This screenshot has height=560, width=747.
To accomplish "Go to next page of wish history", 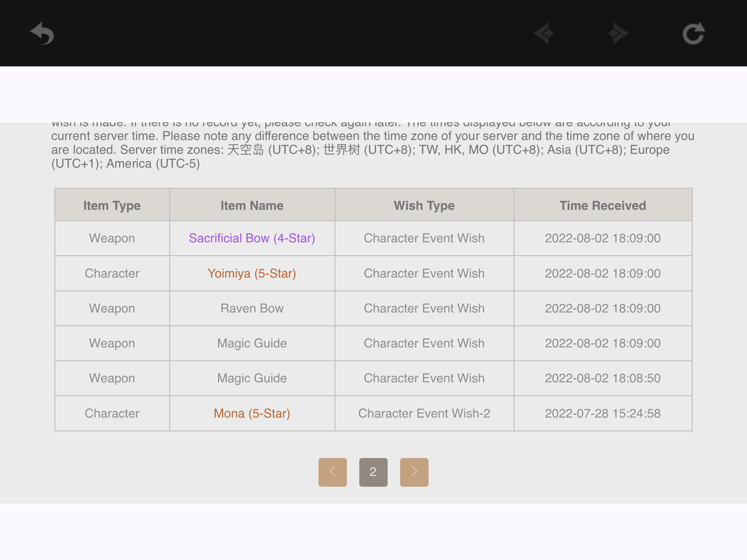I will (414, 472).
